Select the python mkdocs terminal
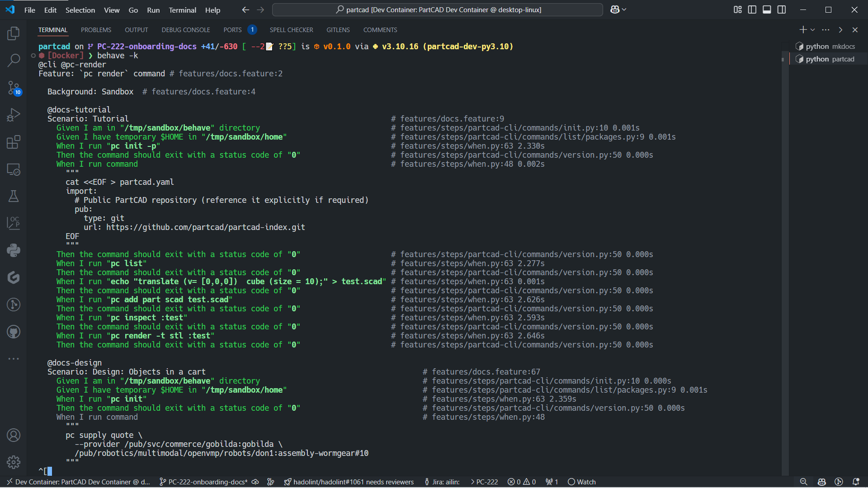Viewport: 868px width, 488px height. (x=829, y=47)
